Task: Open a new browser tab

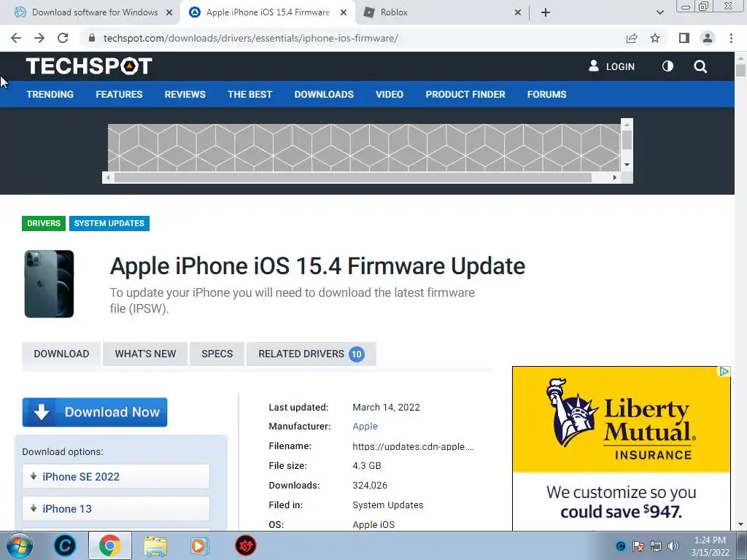Action: point(546,12)
